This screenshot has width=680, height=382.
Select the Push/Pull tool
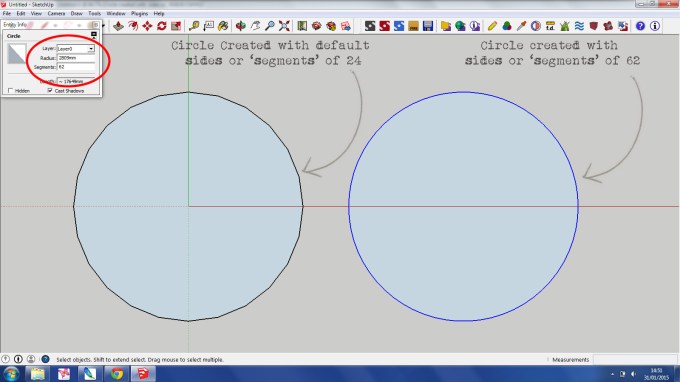[x=118, y=26]
